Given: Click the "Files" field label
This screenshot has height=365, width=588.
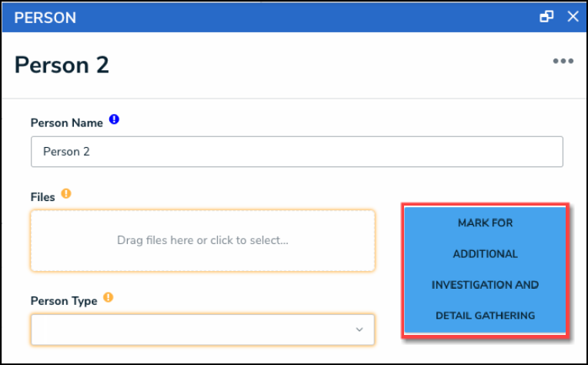Looking at the screenshot, I should 43,197.
